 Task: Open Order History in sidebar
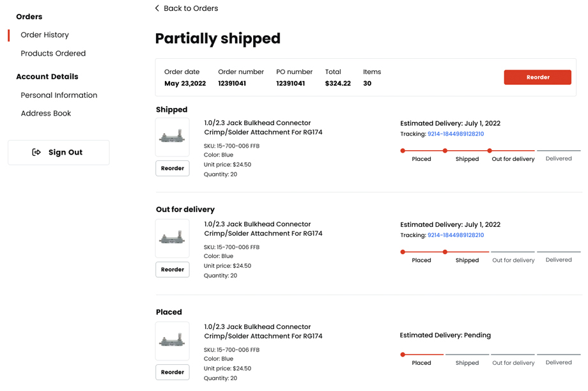[x=45, y=35]
